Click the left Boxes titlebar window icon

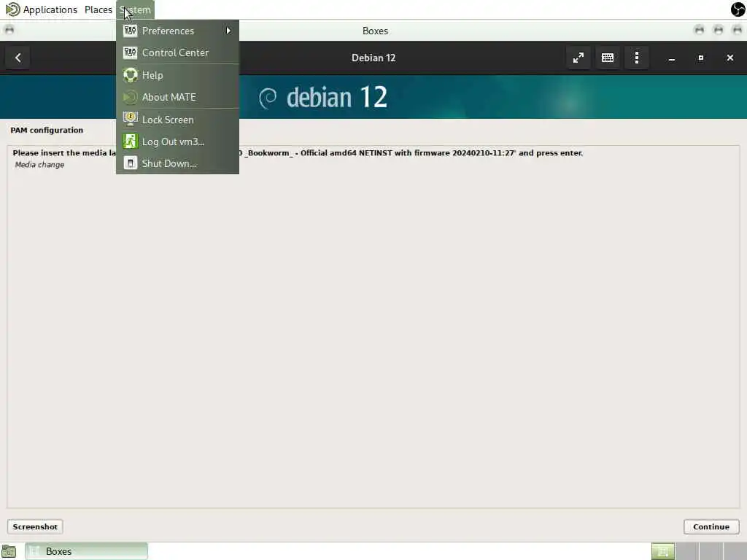pyautogui.click(x=9, y=30)
